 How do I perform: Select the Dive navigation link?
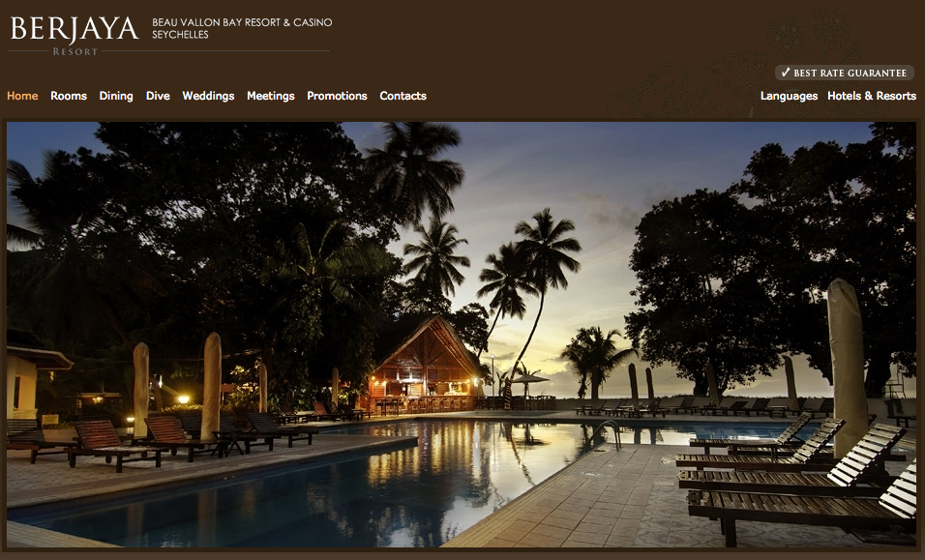(158, 96)
